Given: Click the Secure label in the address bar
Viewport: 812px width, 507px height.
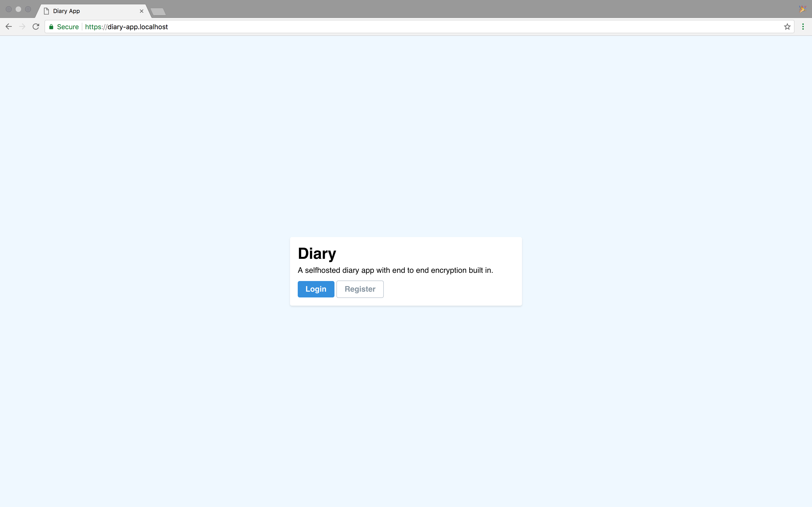Looking at the screenshot, I should [67, 27].
